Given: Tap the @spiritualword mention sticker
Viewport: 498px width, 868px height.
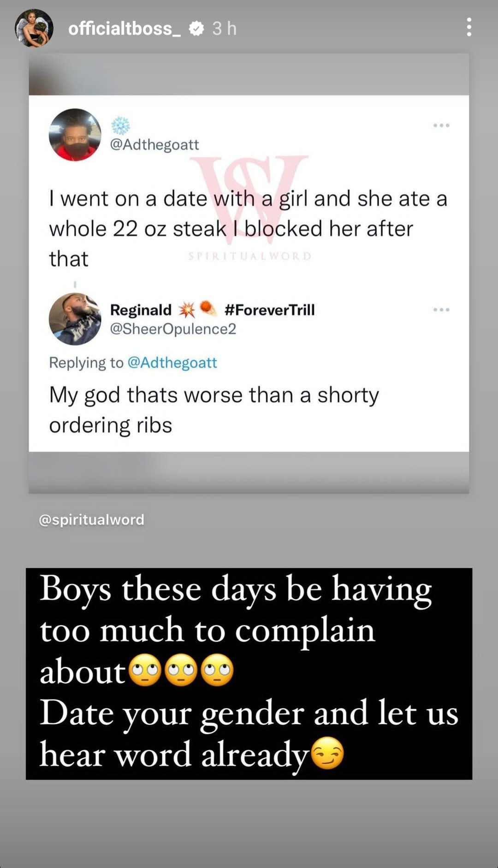Looking at the screenshot, I should pyautogui.click(x=92, y=520).
